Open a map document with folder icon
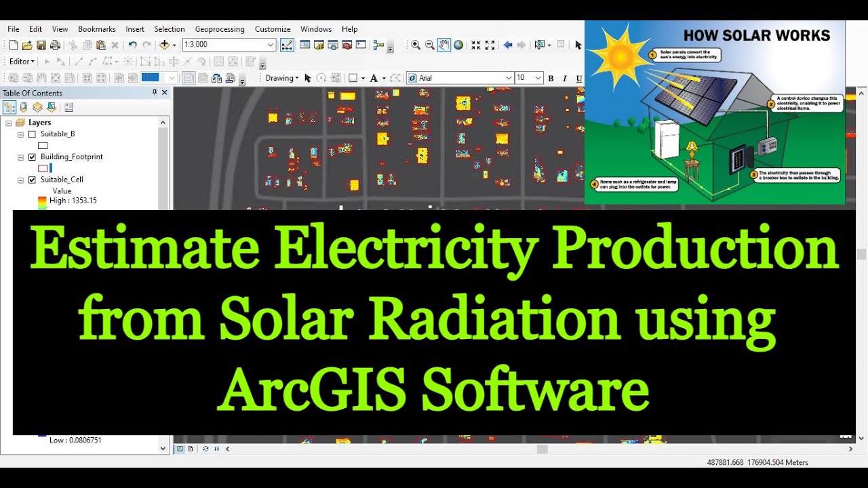Image resolution: width=868 pixels, height=488 pixels. (27, 45)
